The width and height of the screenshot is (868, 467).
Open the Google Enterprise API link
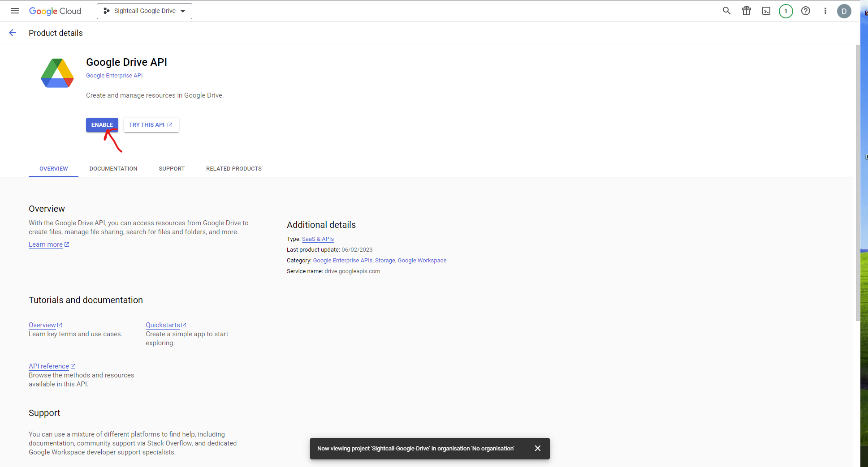tap(114, 76)
